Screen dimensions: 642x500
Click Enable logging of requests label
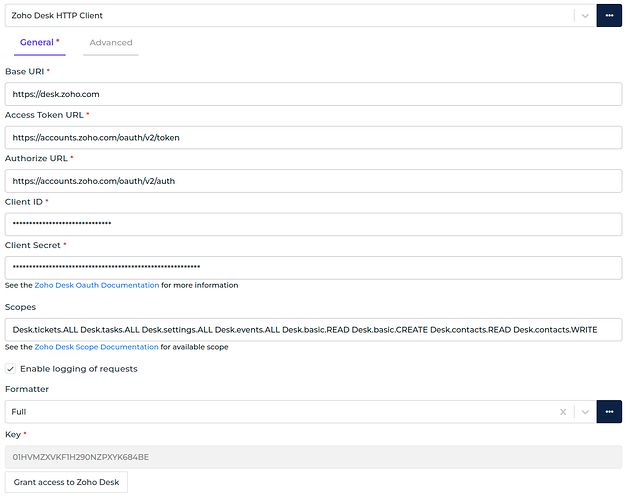pos(79,369)
